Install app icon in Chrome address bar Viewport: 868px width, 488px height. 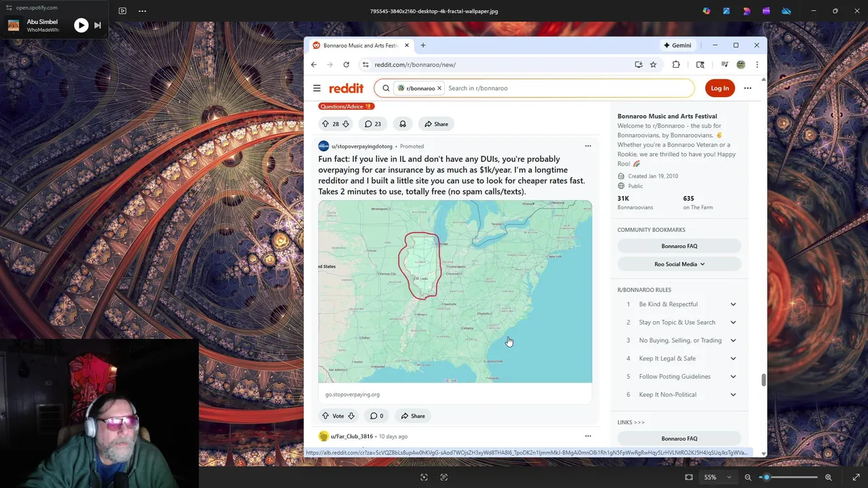638,64
